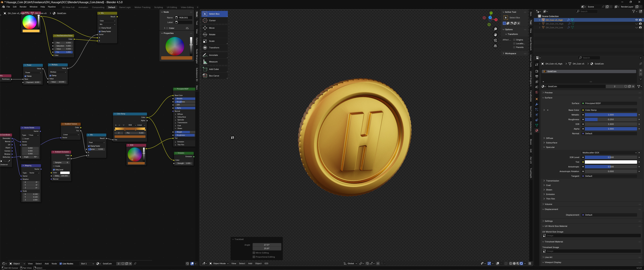Open Multiscatter GGX distribution dropdown
This screenshot has height=270, width=644.
click(609, 153)
